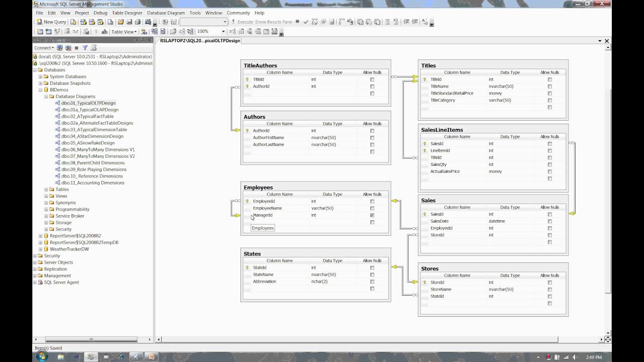Open the Community menu
644x362 pixels.
238,13
